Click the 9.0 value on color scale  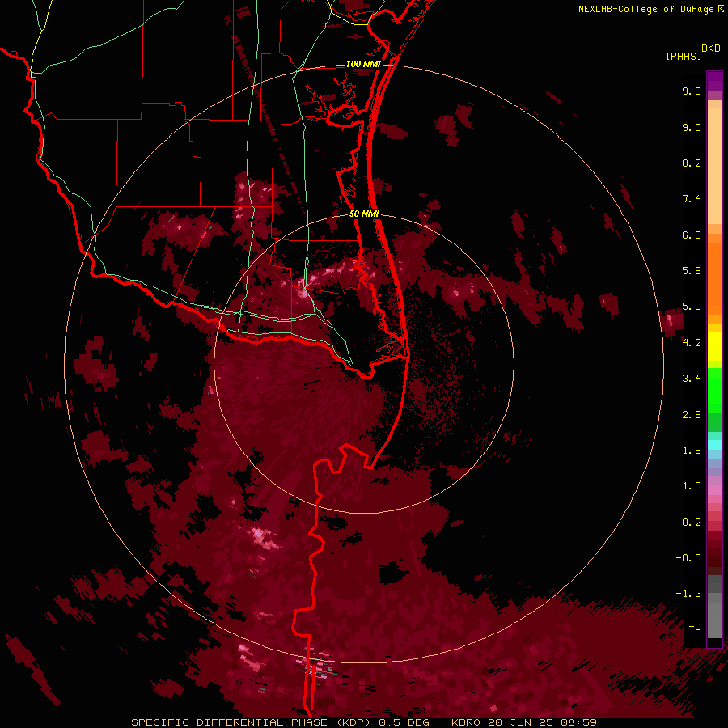pyautogui.click(x=692, y=128)
